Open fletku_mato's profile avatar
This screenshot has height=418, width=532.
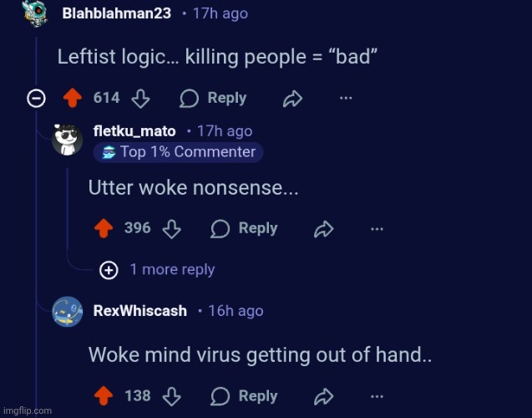[67, 140]
